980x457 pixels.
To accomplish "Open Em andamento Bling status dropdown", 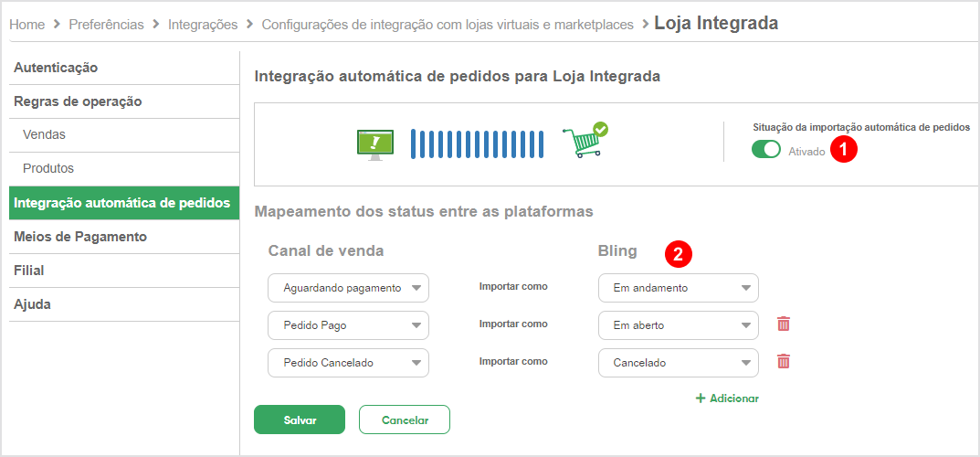I will coord(678,288).
